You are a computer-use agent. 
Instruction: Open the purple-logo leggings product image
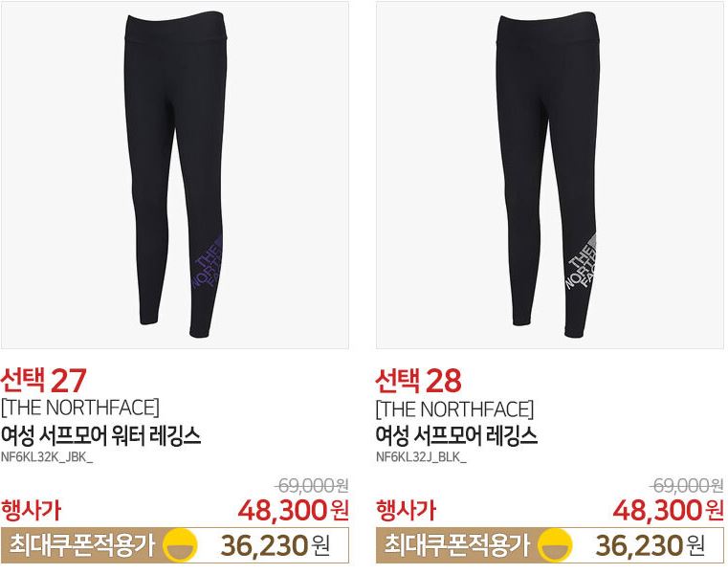click(x=175, y=175)
